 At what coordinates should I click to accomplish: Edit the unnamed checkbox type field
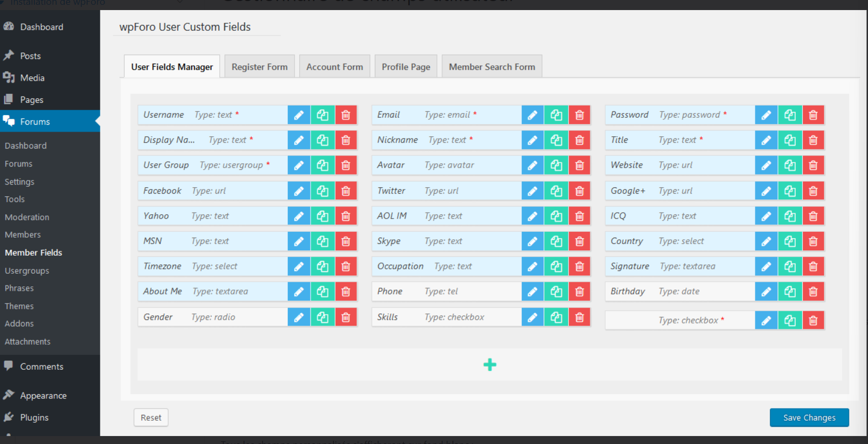point(766,320)
